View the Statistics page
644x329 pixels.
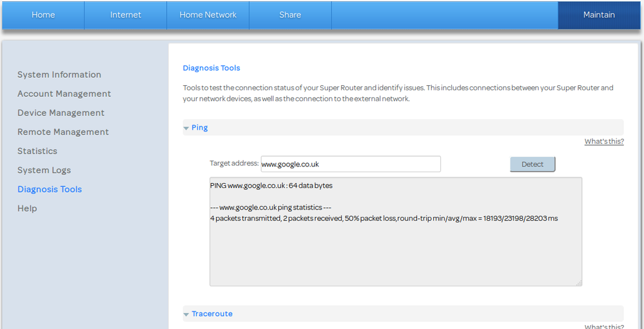(x=37, y=151)
